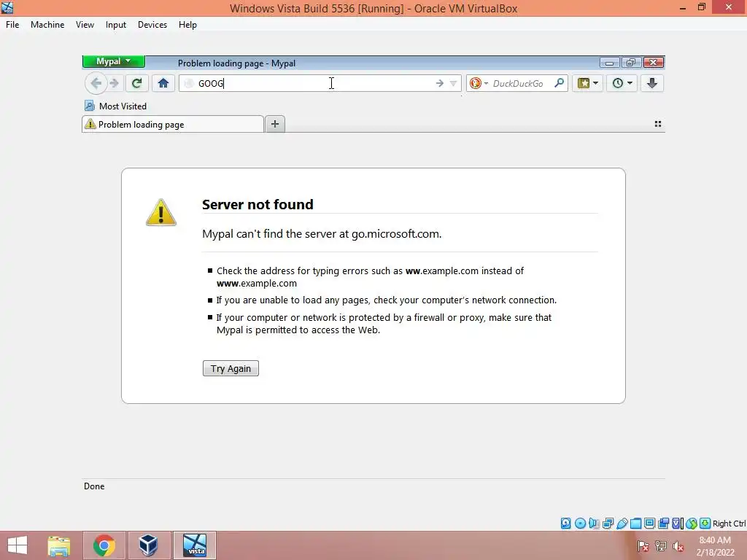This screenshot has width=747, height=560.
Task: Select the Problem loading page tab
Action: pos(173,124)
